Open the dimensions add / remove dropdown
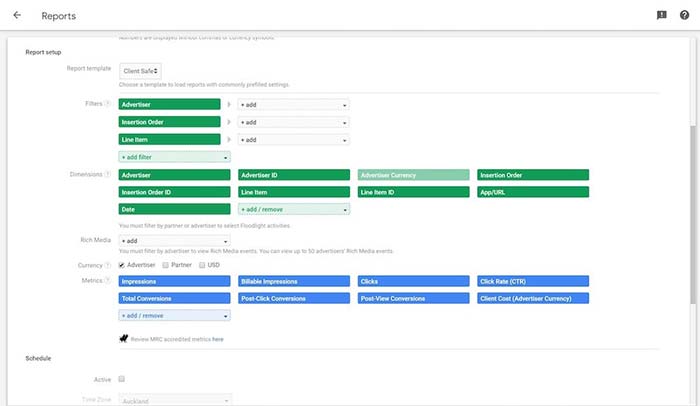 tap(294, 209)
